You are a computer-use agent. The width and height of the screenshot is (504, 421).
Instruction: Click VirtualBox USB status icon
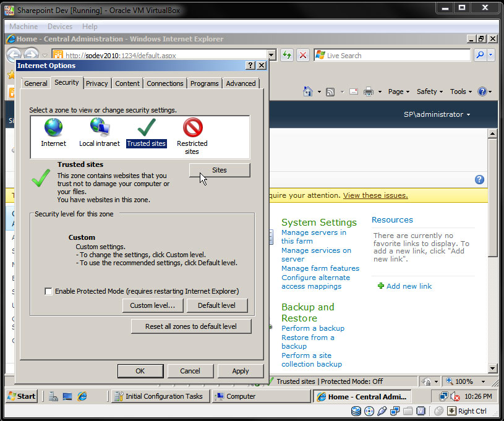pos(382,411)
